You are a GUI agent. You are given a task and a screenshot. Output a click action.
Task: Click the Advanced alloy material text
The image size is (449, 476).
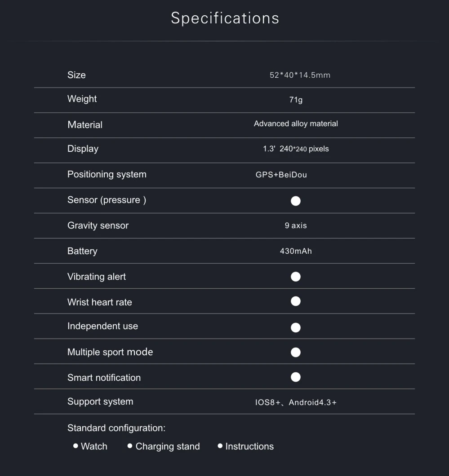[x=296, y=124]
